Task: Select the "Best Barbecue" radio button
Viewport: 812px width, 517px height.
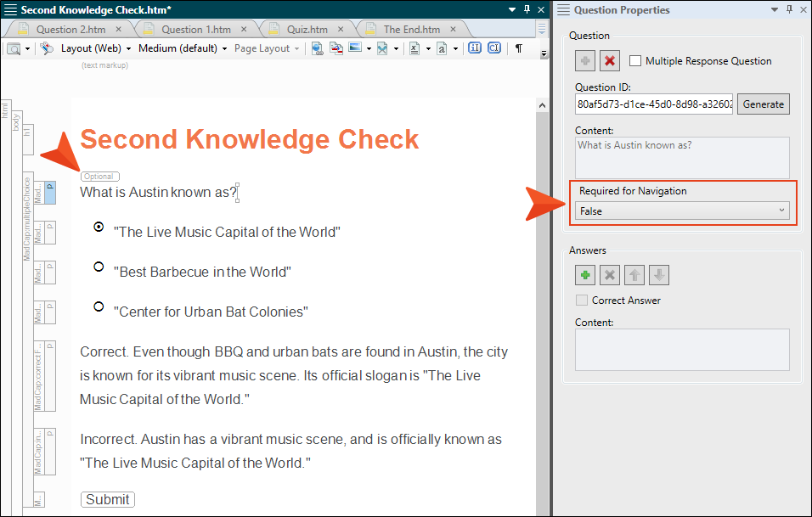Action: 99,267
